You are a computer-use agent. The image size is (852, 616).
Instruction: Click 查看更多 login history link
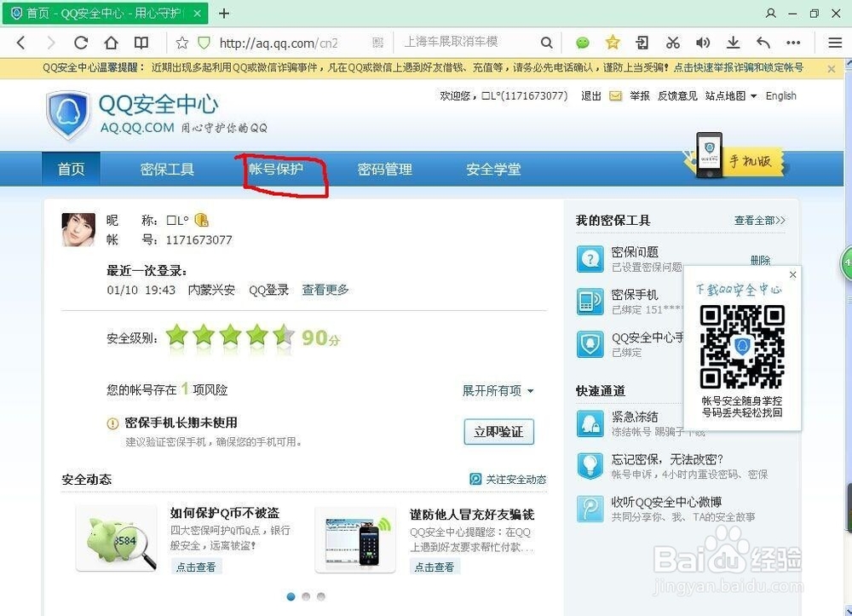tap(325, 290)
